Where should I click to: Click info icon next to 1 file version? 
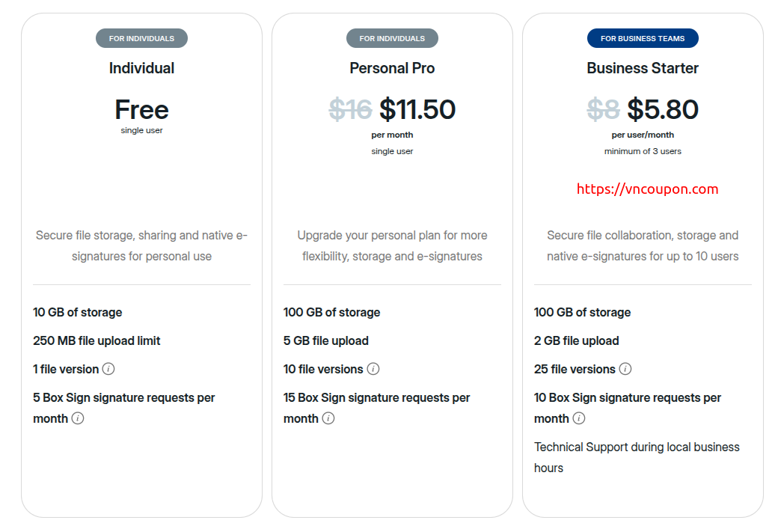(x=108, y=369)
